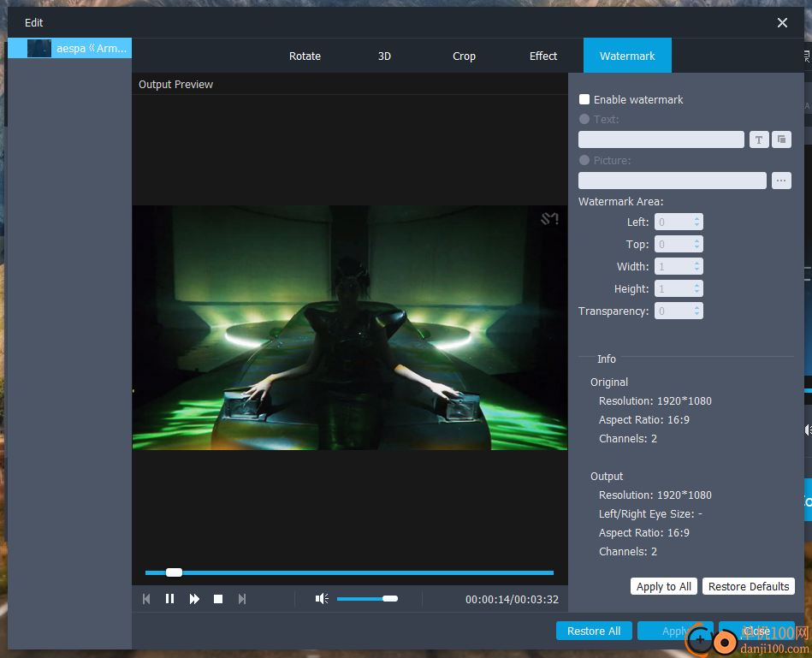Decrease the Left value stepper

tap(697, 225)
